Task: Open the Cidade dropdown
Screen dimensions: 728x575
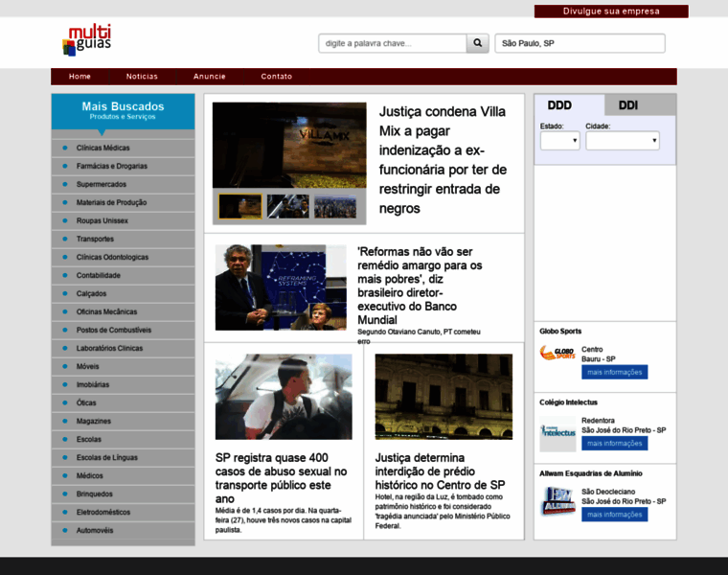Action: point(622,141)
